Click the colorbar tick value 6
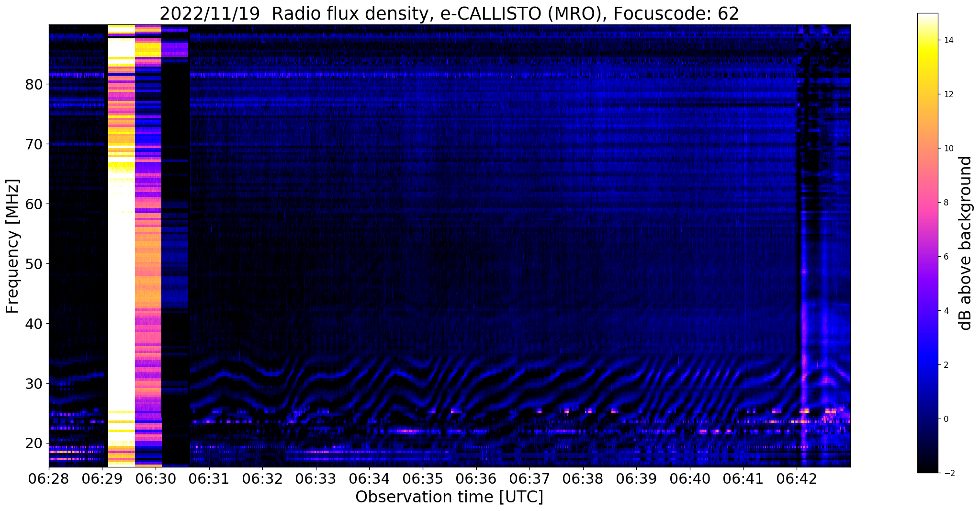Image resolution: width=980 pixels, height=511 pixels. [946, 257]
